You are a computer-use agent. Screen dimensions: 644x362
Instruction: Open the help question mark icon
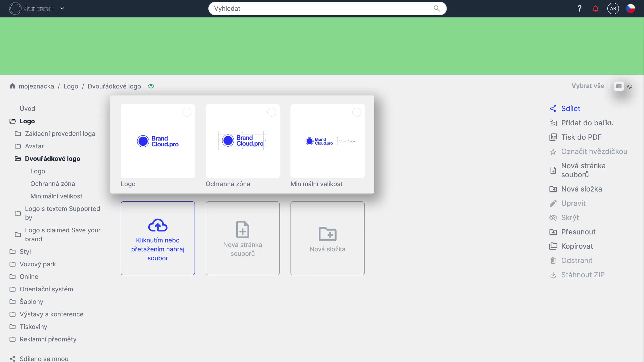(x=580, y=8)
